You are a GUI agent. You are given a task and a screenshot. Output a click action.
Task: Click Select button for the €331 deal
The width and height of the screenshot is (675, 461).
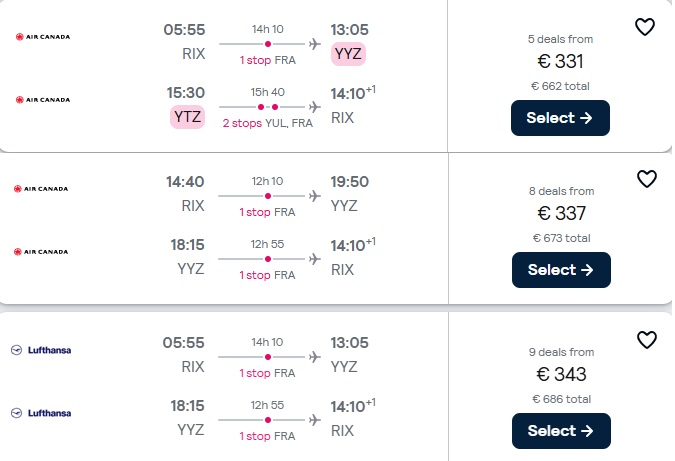[x=560, y=118]
